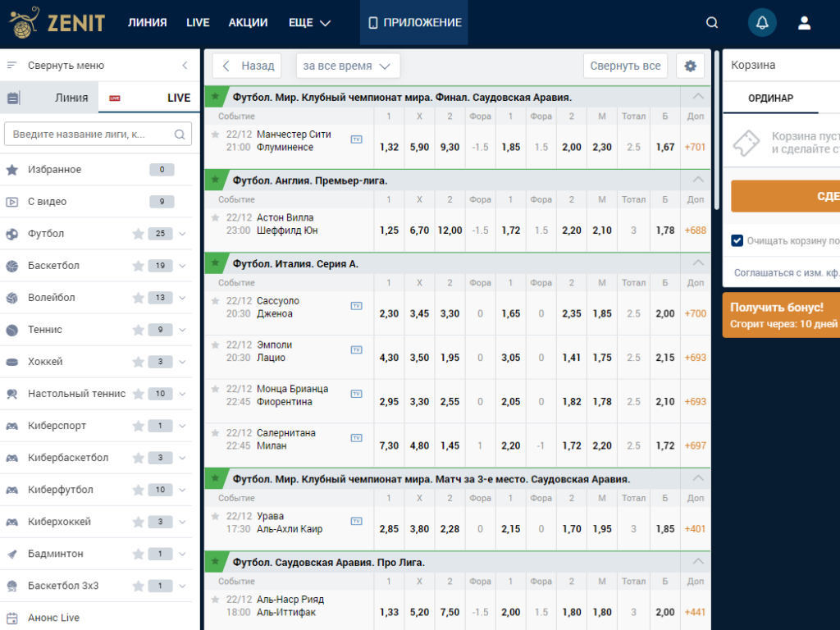This screenshot has width=840, height=630.
Task: Click TV icon for Сассуоло match
Action: [x=356, y=306]
